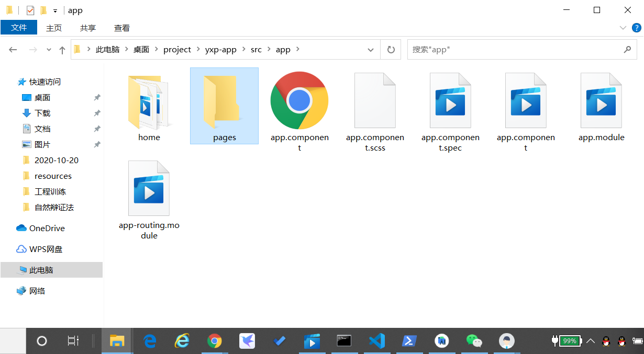Open the 工程训练 folder in sidebar
644x354 pixels.
click(x=50, y=191)
